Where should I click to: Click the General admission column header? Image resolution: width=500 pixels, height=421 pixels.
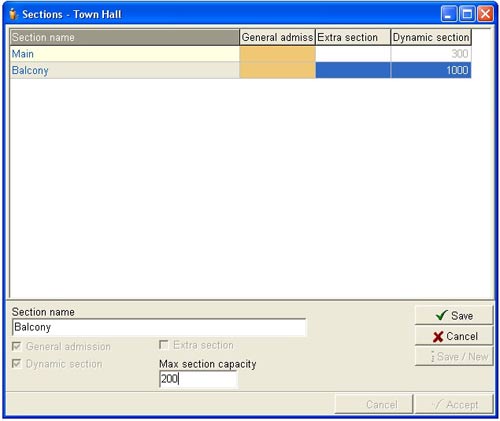[x=277, y=37]
